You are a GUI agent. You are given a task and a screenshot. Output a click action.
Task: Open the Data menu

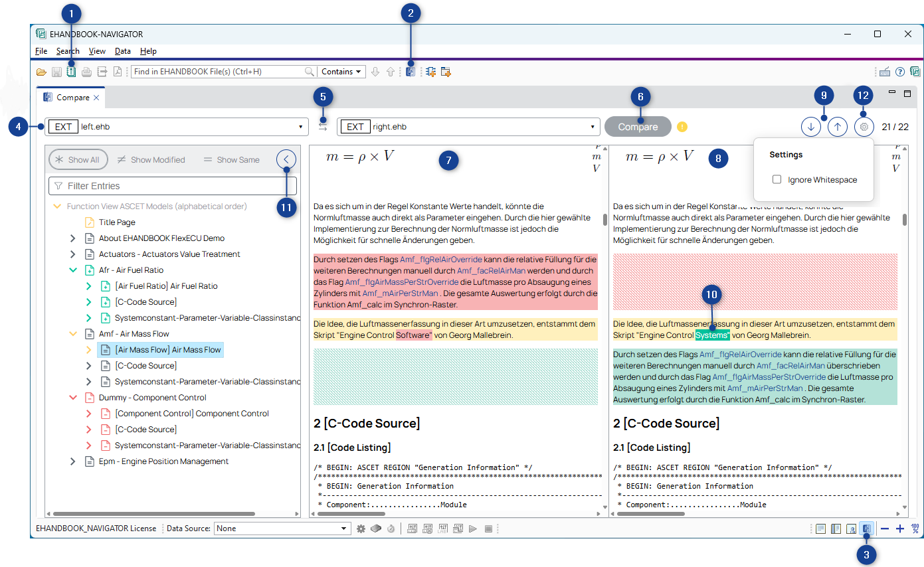(122, 51)
